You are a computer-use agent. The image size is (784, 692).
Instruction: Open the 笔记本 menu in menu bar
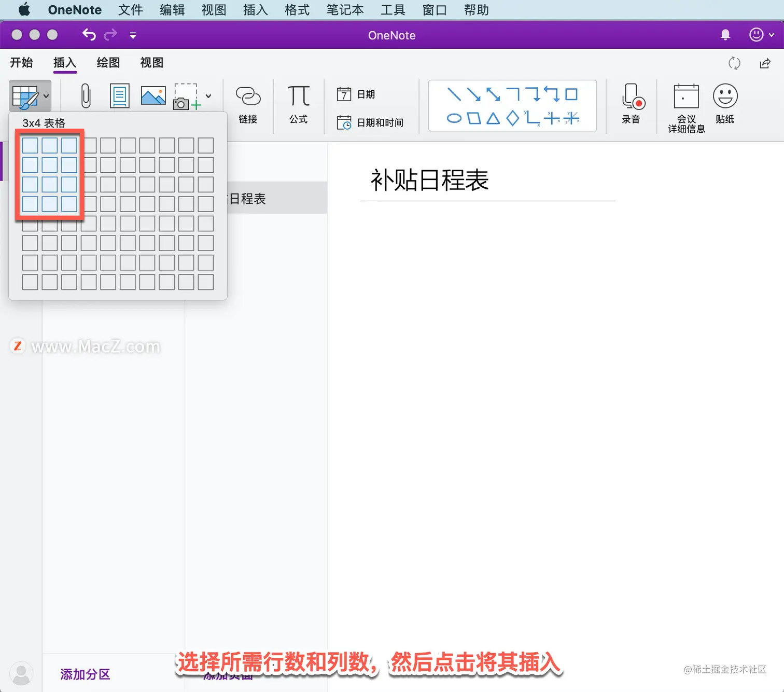point(345,10)
